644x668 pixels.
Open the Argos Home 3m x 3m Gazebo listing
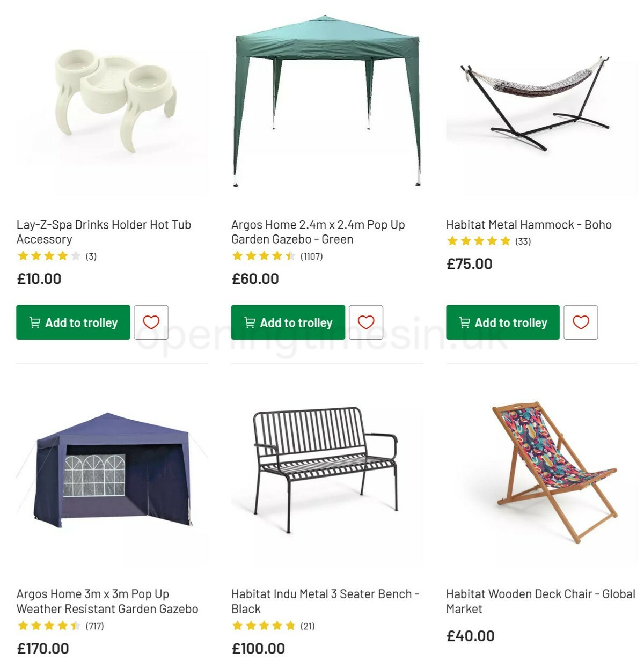[107, 601]
